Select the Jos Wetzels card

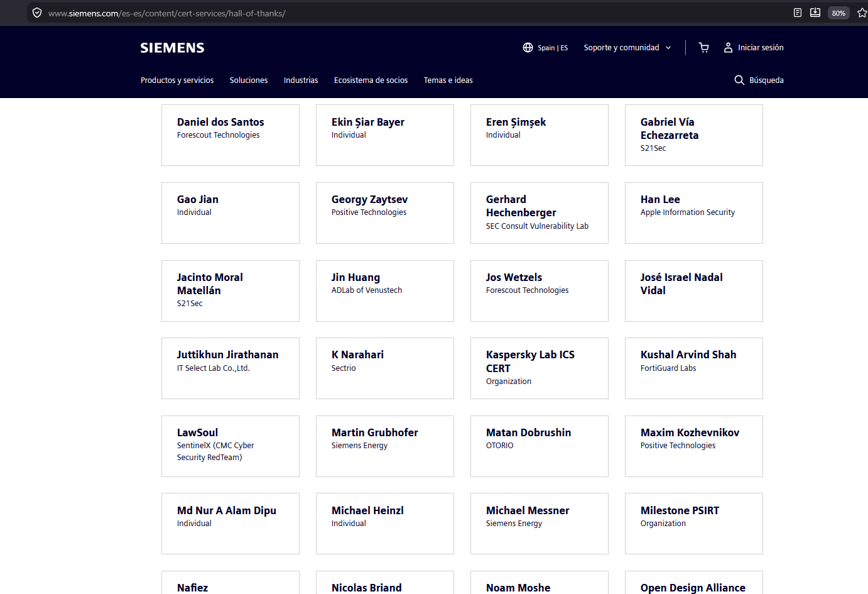540,291
